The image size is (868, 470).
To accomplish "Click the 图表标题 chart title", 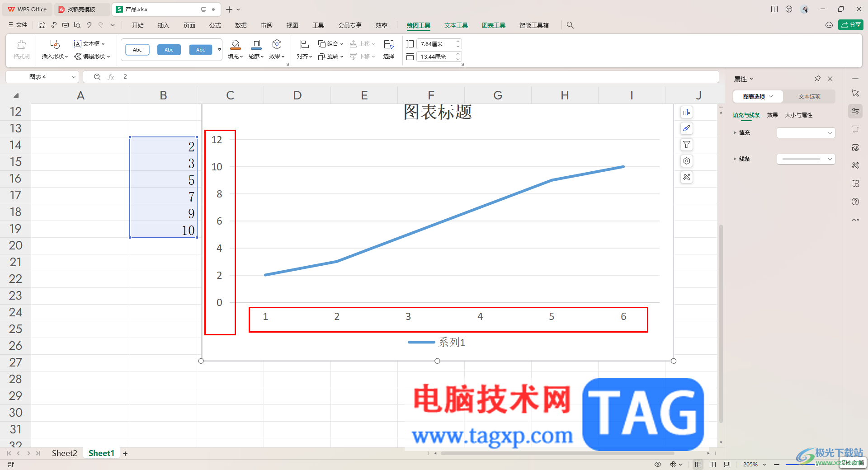I will click(438, 112).
